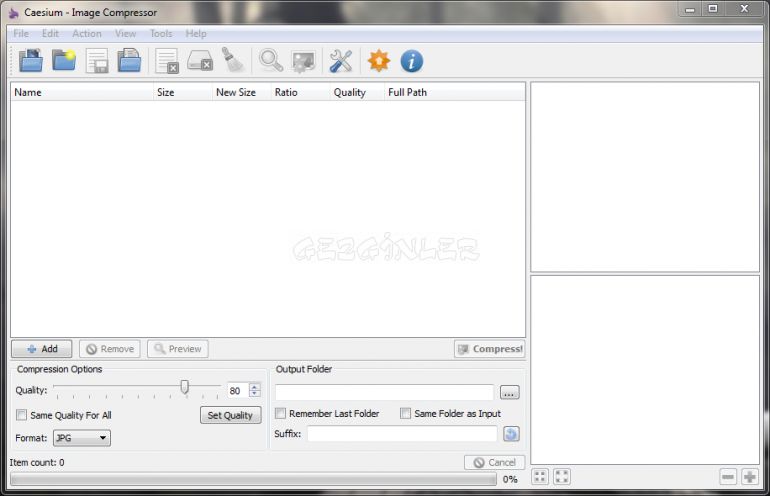Click the Compress! button

(490, 349)
